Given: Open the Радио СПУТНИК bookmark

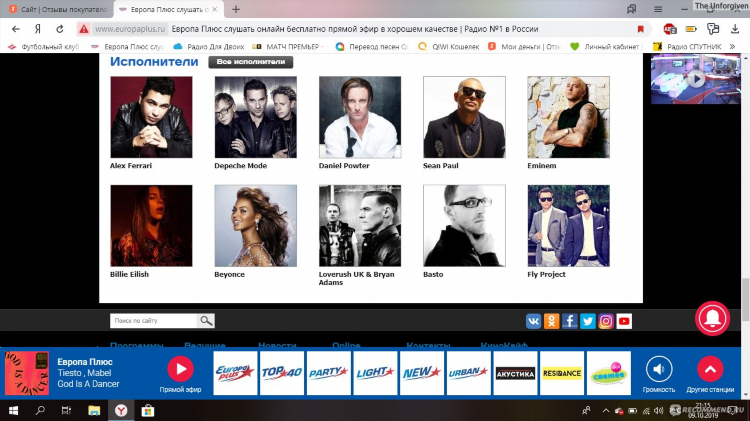Looking at the screenshot, I should pyautogui.click(x=687, y=46).
